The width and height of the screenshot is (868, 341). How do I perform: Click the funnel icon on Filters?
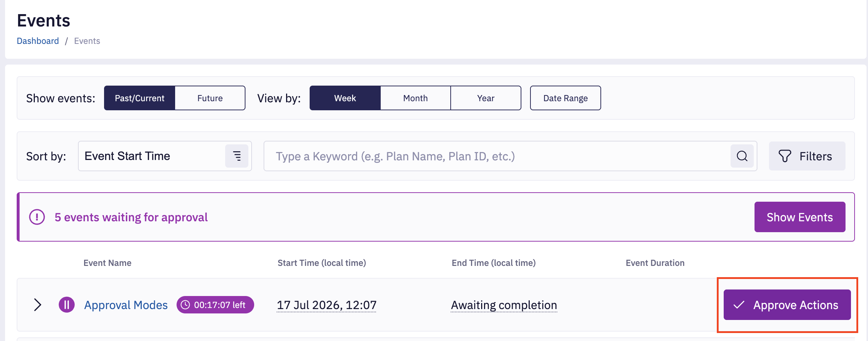coord(785,156)
